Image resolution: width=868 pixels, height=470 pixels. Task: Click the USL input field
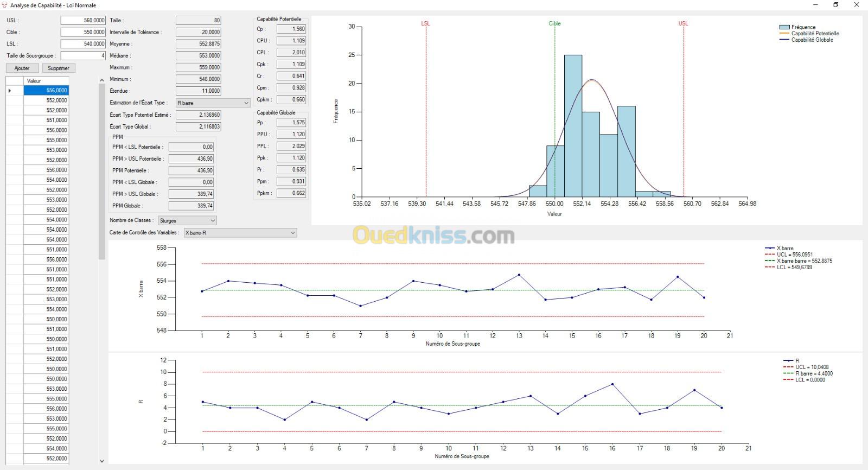point(83,20)
